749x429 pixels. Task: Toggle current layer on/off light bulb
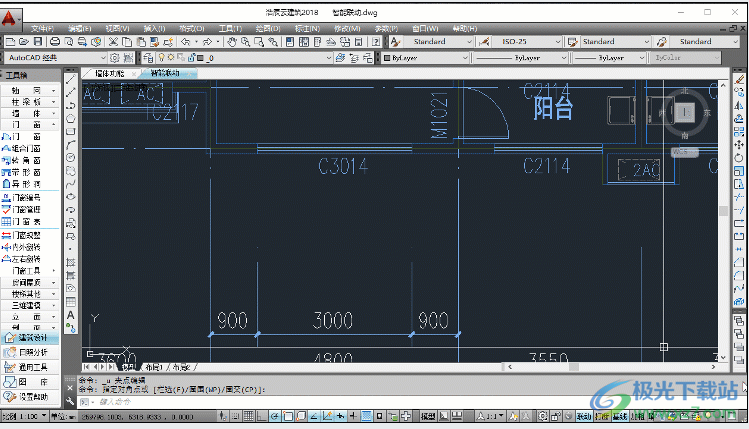pyautogui.click(x=162, y=58)
